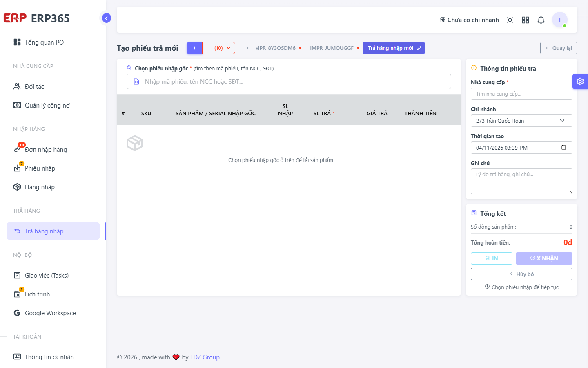
Task: Switch to IMPR-JUMQUGGF tab
Action: coord(334,48)
